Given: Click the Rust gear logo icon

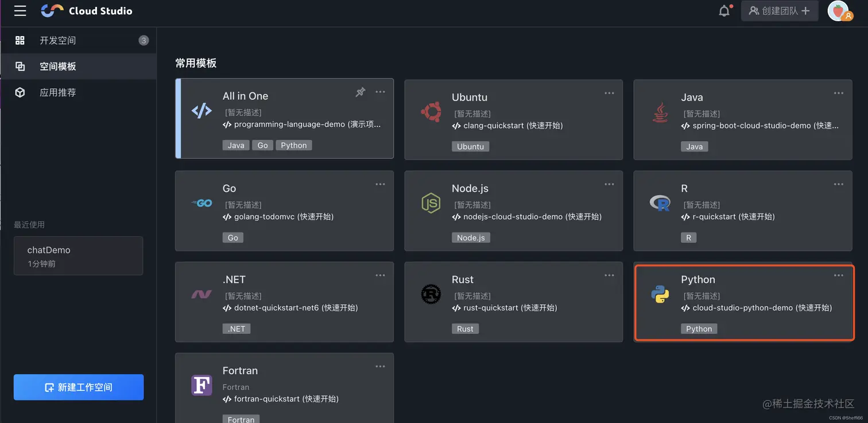Looking at the screenshot, I should point(431,294).
